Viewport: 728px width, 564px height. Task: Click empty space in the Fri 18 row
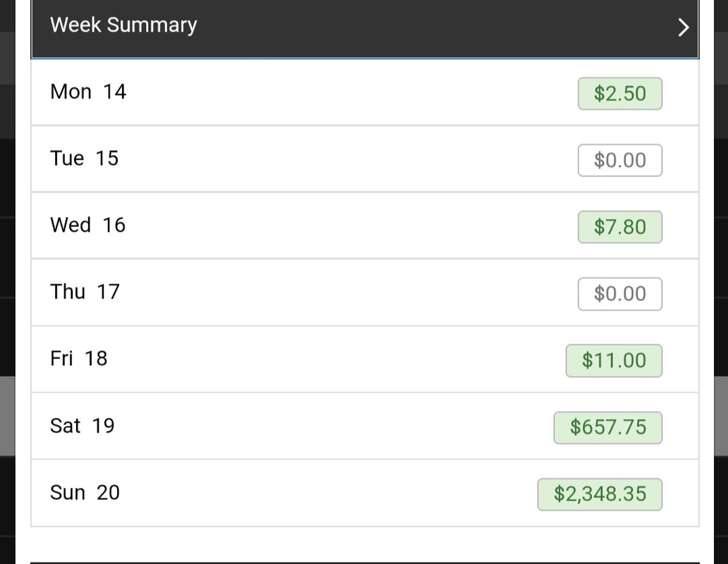pyautogui.click(x=334, y=359)
